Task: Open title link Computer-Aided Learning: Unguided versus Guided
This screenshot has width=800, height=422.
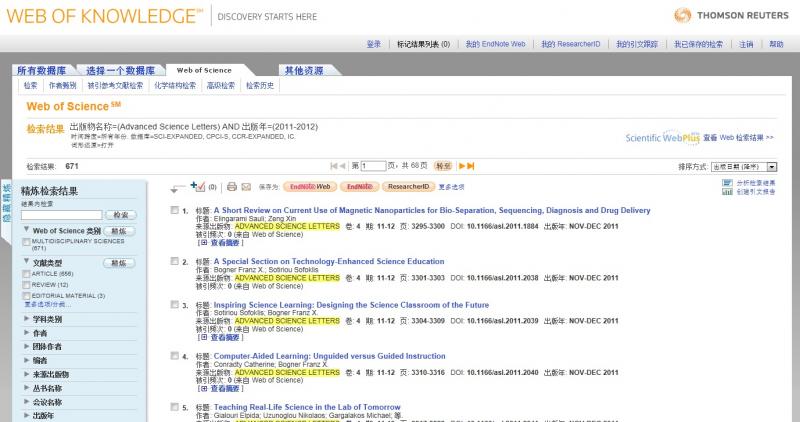Action: coord(330,356)
